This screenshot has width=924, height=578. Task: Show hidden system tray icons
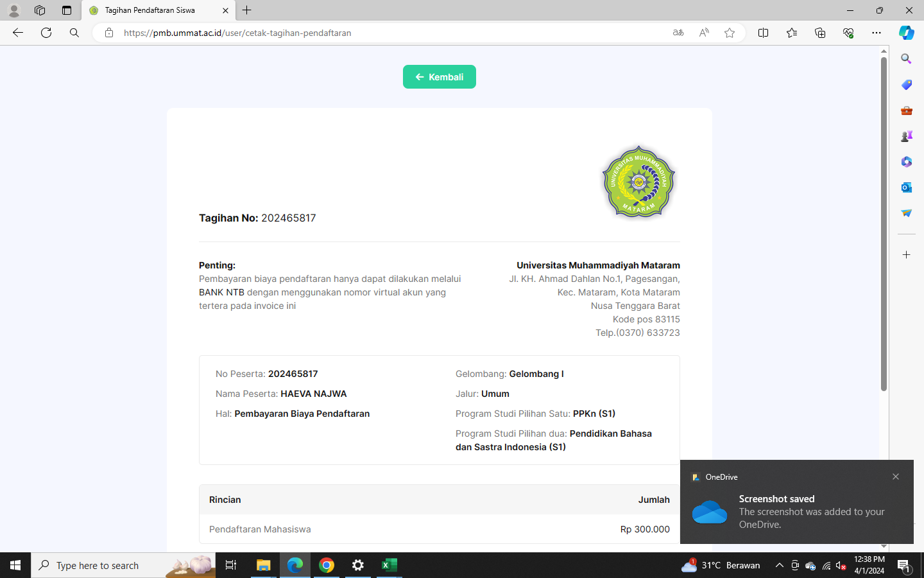tap(779, 565)
